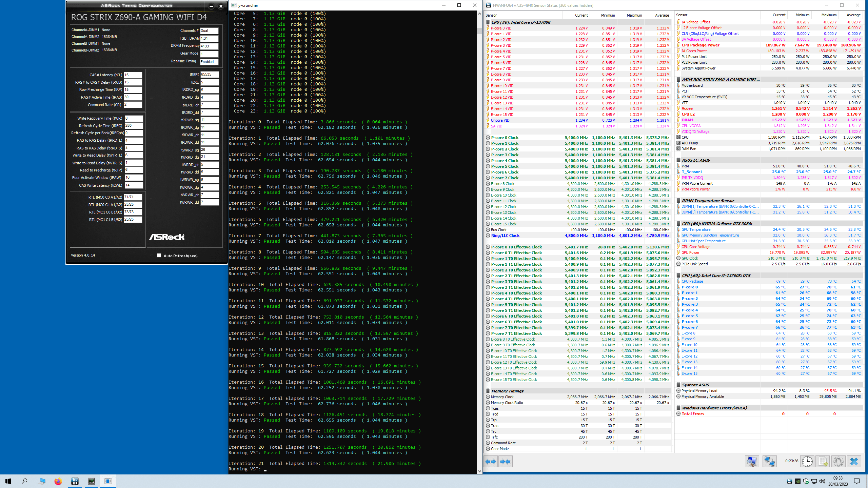Screen dimensions: 868x488
Task: Click Minimum column header in left HWiNFO pane
Action: [604, 15]
